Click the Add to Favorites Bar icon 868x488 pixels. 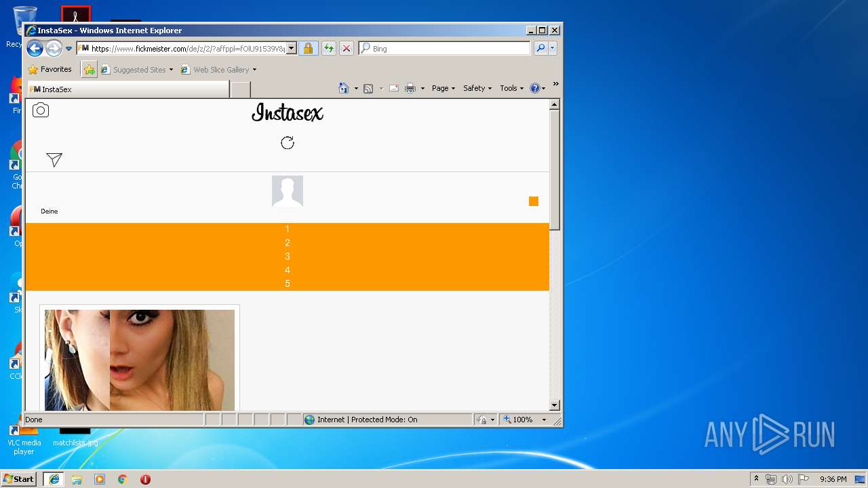90,69
